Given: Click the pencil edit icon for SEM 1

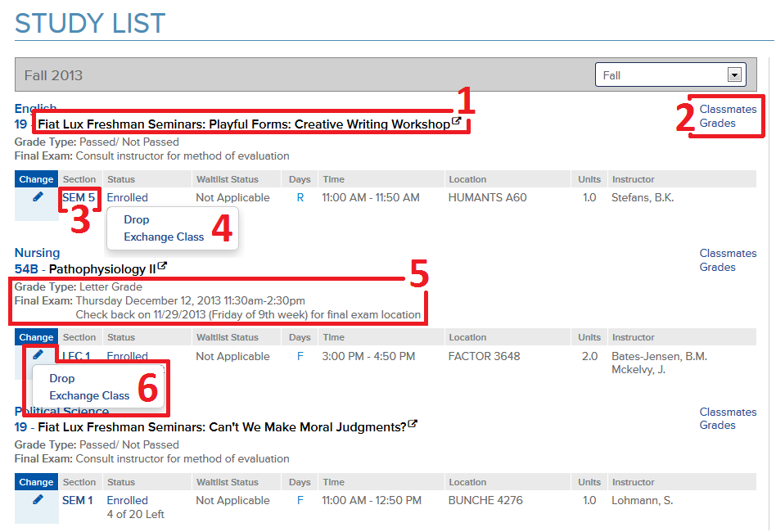Looking at the screenshot, I should click(x=38, y=499).
